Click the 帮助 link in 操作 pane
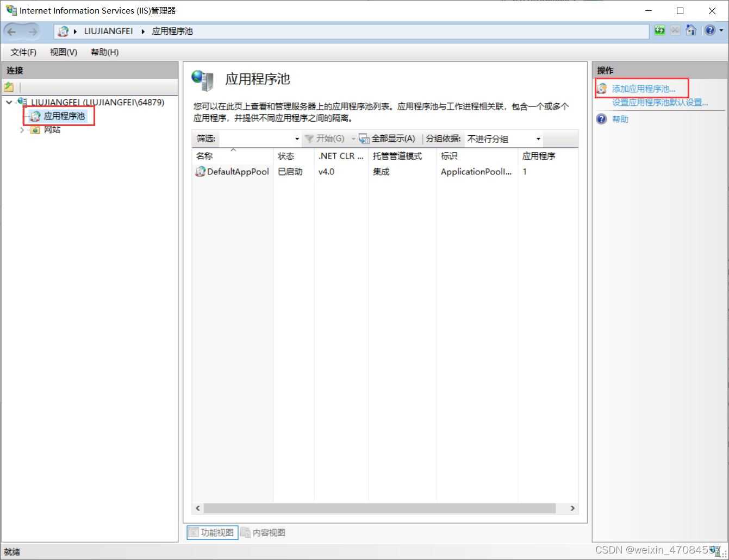729x560 pixels. pos(620,119)
